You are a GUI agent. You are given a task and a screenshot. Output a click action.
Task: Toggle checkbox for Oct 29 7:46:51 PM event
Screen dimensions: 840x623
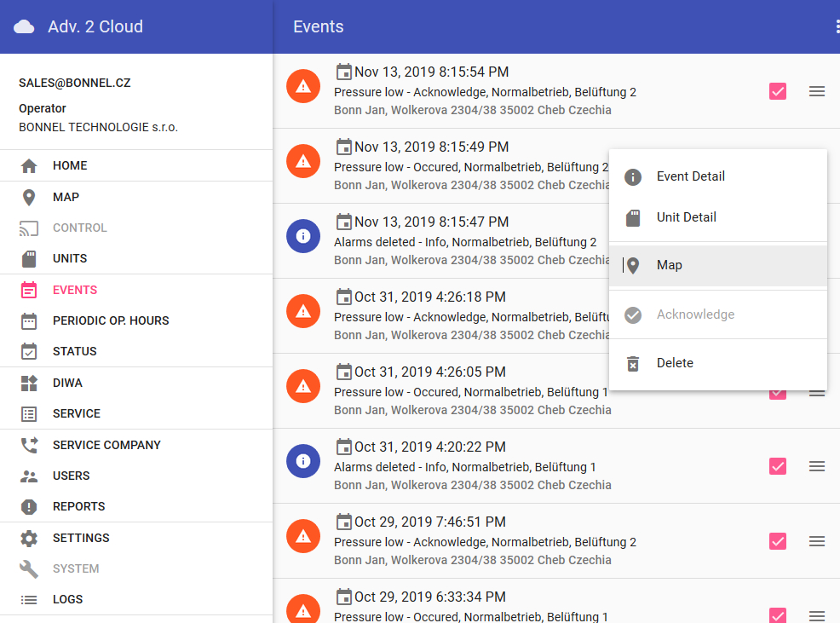tap(777, 541)
